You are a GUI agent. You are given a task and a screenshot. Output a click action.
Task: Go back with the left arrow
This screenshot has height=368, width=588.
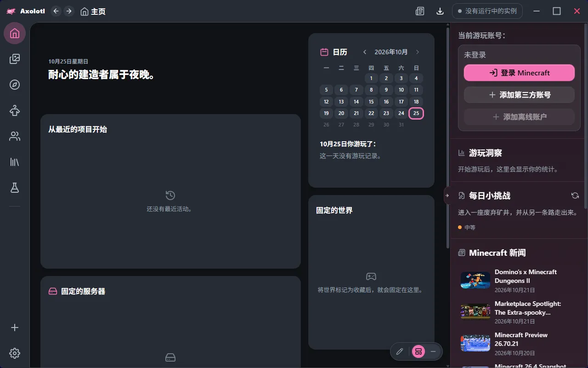pos(56,11)
